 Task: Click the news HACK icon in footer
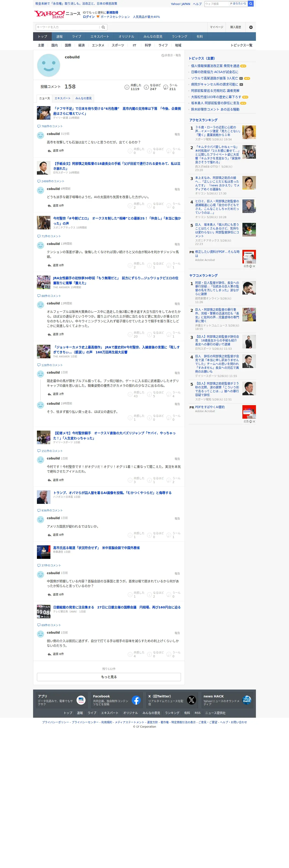coord(247,700)
